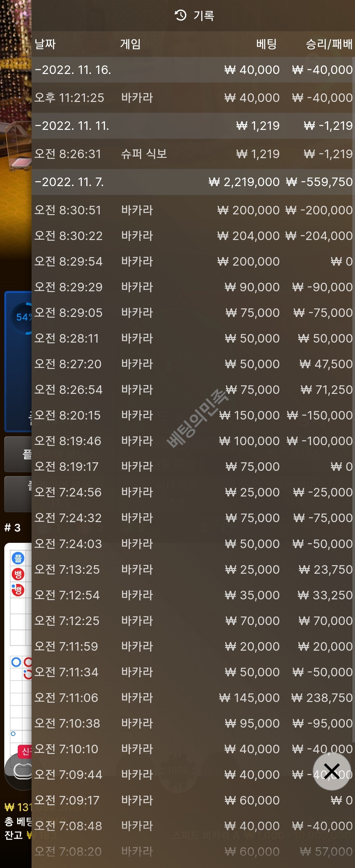This screenshot has height=868, width=355.
Task: Click the 54% circular progress indicator
Action: click(22, 317)
